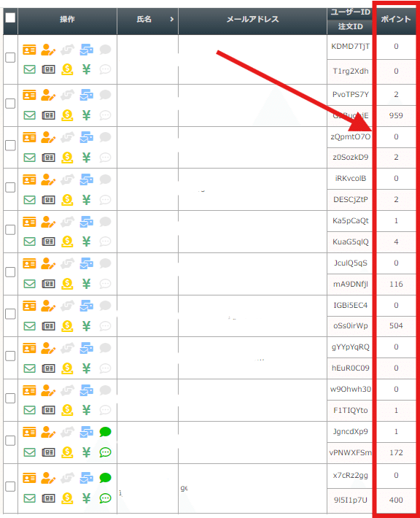Click order ID DESCjZtP
The height and width of the screenshot is (518, 420).
pos(350,199)
